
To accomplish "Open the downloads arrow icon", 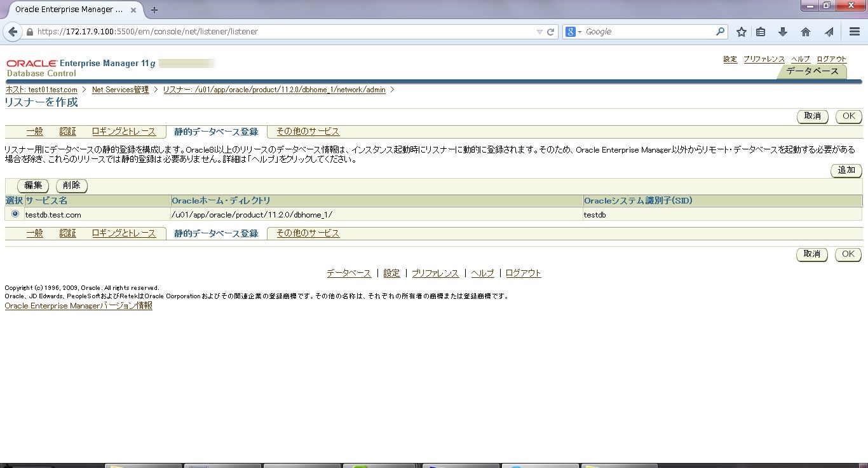I will [x=783, y=32].
